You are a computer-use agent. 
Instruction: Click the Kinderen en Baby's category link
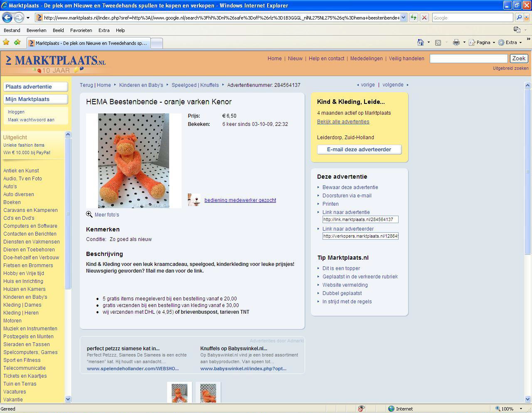pyautogui.click(x=25, y=297)
